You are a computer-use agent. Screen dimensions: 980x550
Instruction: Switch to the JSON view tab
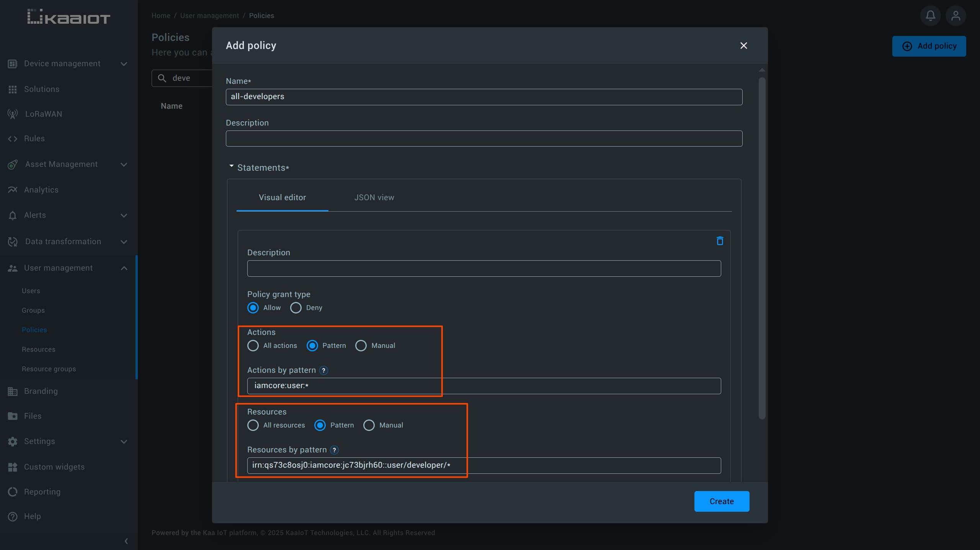pos(374,197)
